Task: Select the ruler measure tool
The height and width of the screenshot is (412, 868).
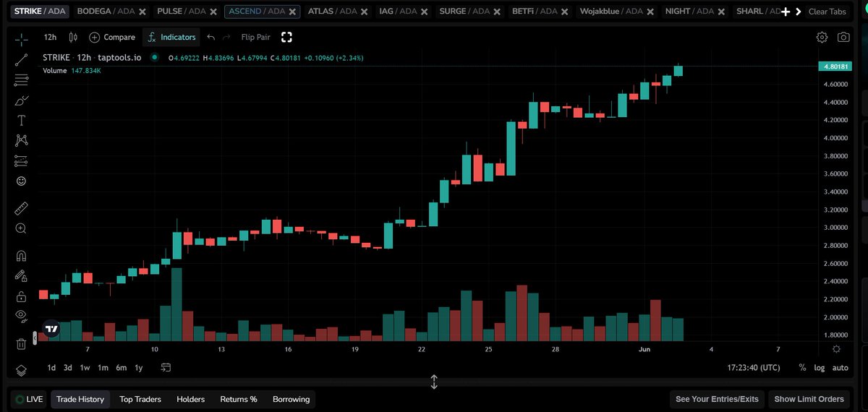Action: coord(21,209)
